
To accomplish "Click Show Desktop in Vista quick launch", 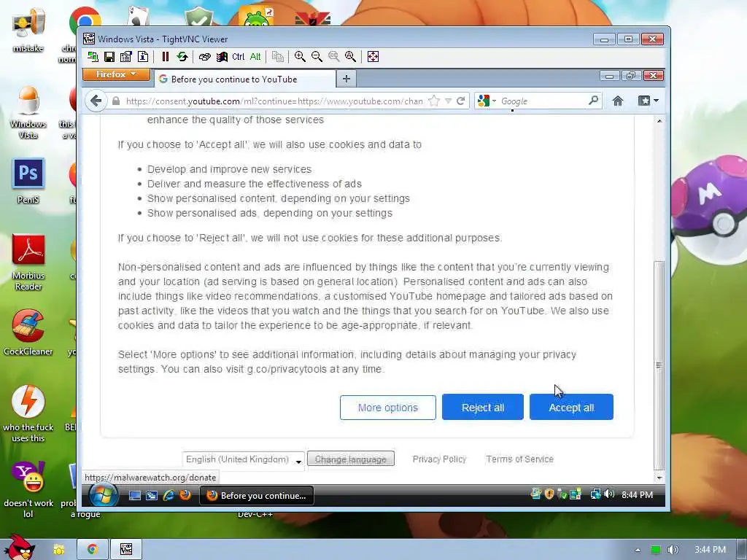I will [135, 496].
